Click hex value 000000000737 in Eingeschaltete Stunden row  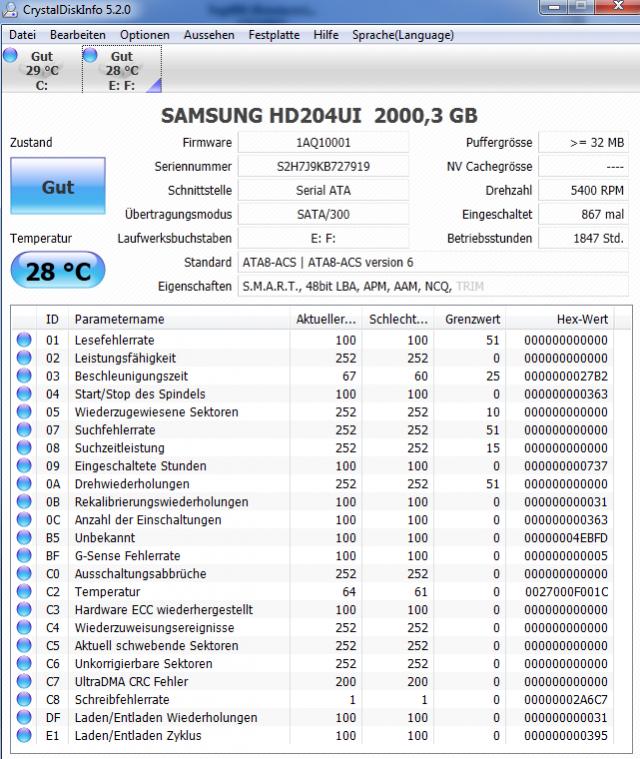566,466
